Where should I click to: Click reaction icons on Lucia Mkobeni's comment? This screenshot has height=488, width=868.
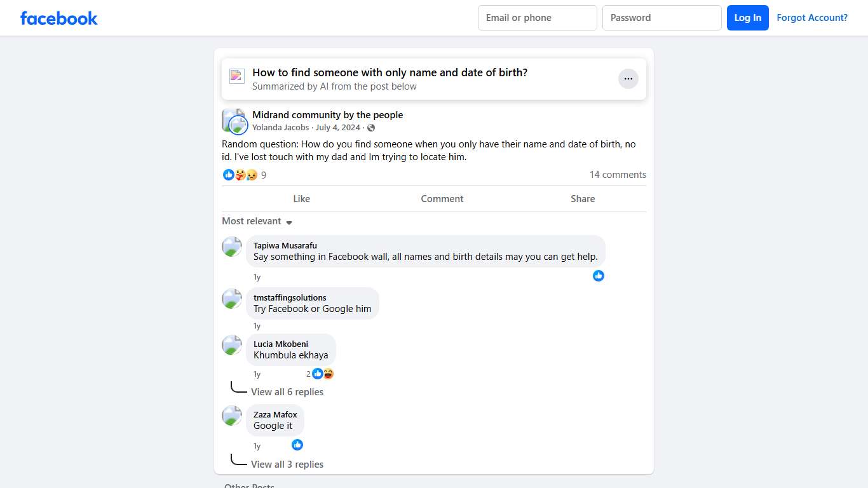pyautogui.click(x=323, y=374)
